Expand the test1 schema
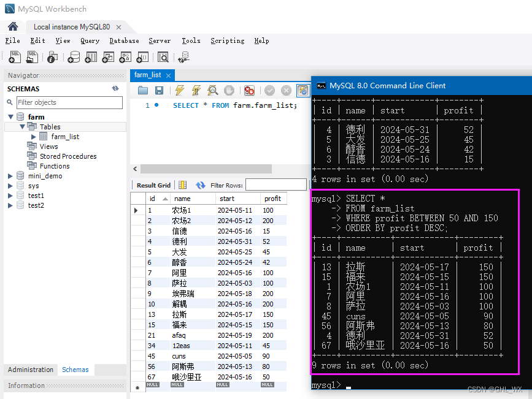 point(10,196)
